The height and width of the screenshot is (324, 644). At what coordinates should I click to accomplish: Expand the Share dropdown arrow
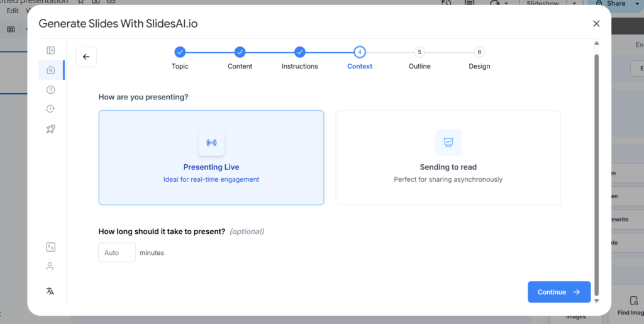(x=638, y=4)
